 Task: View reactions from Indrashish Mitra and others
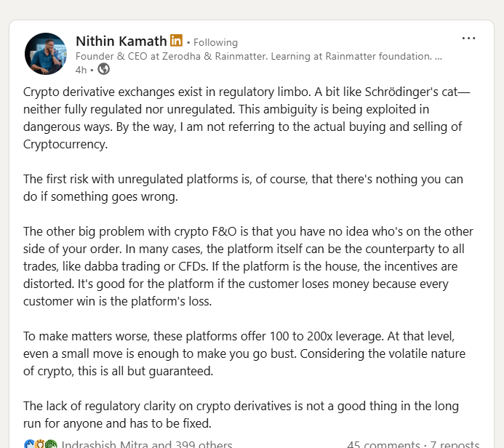pyautogui.click(x=145, y=444)
